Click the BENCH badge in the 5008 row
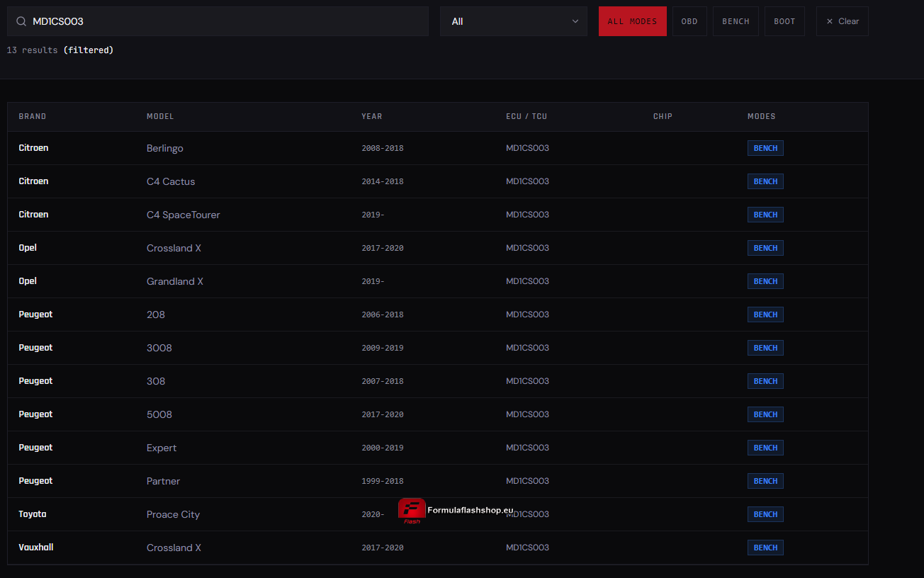This screenshot has width=924, height=578. pos(765,414)
